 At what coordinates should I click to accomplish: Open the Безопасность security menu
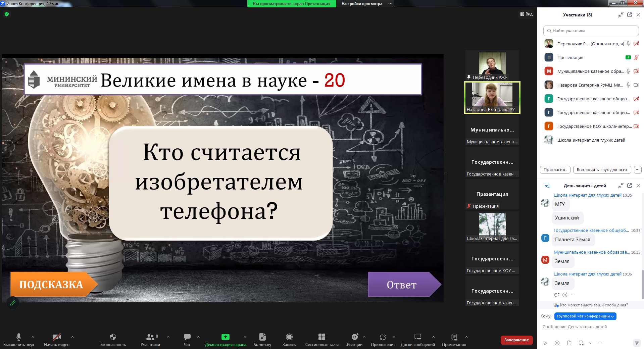click(x=113, y=340)
